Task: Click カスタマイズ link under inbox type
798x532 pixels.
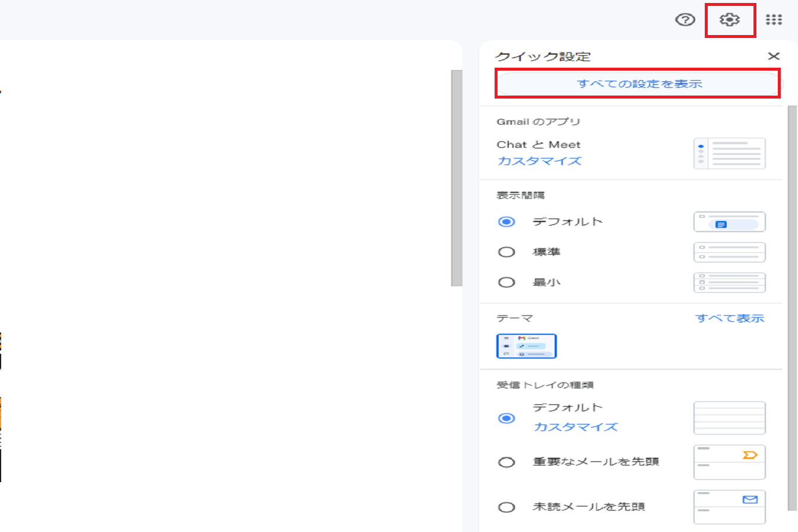Action: (x=575, y=427)
